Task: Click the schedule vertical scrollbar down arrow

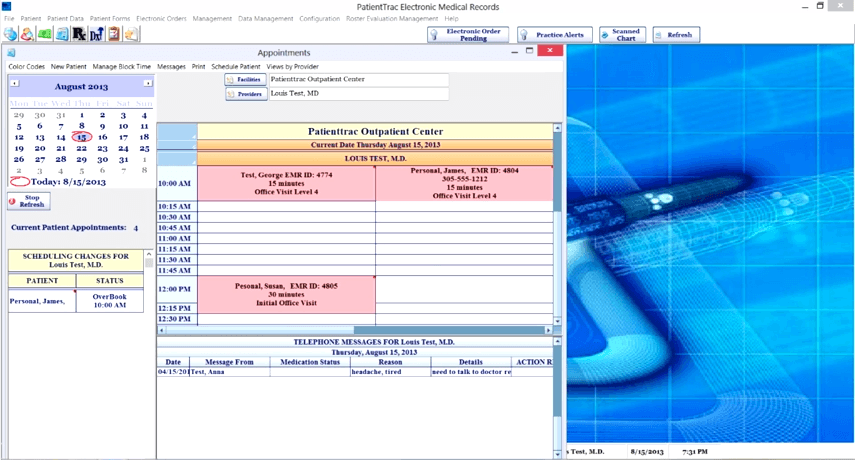Action: 557,321
